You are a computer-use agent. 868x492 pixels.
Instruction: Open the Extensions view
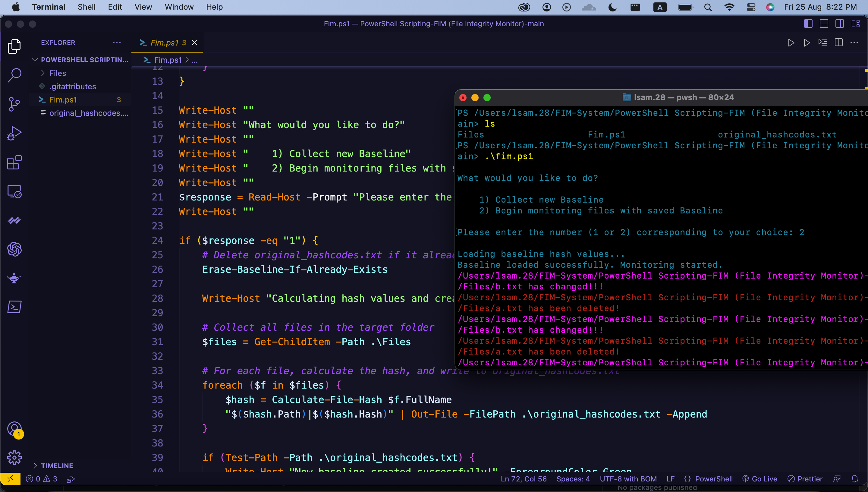(x=14, y=162)
